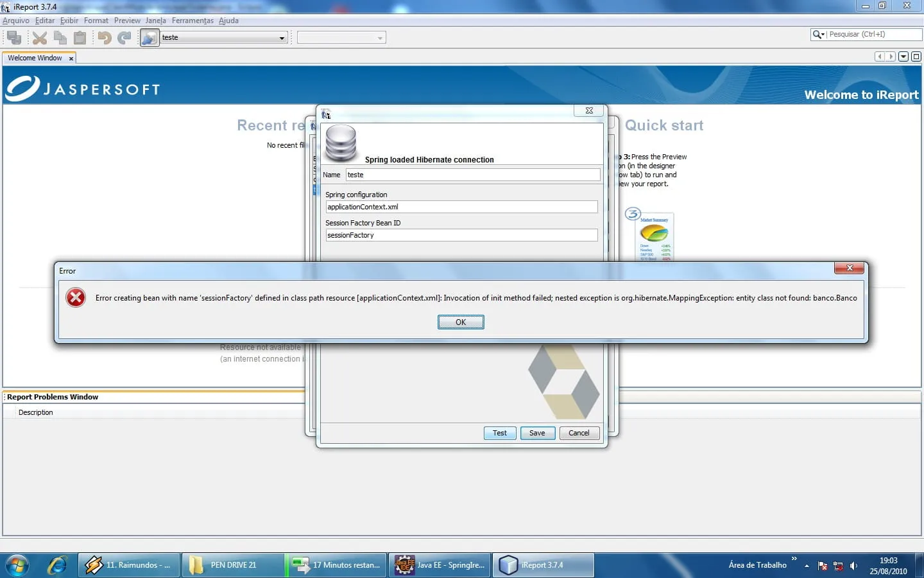Click the sessionFactory error message text
This screenshot has width=924, height=578.
476,298
